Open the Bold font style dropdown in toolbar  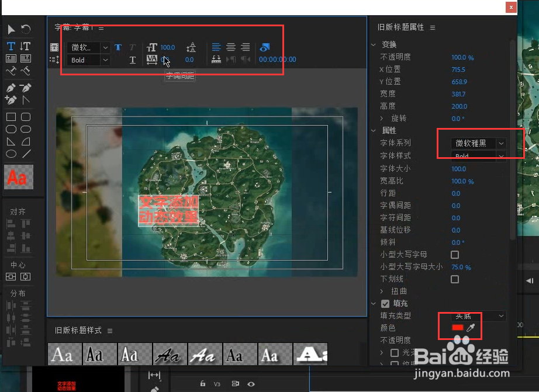88,60
